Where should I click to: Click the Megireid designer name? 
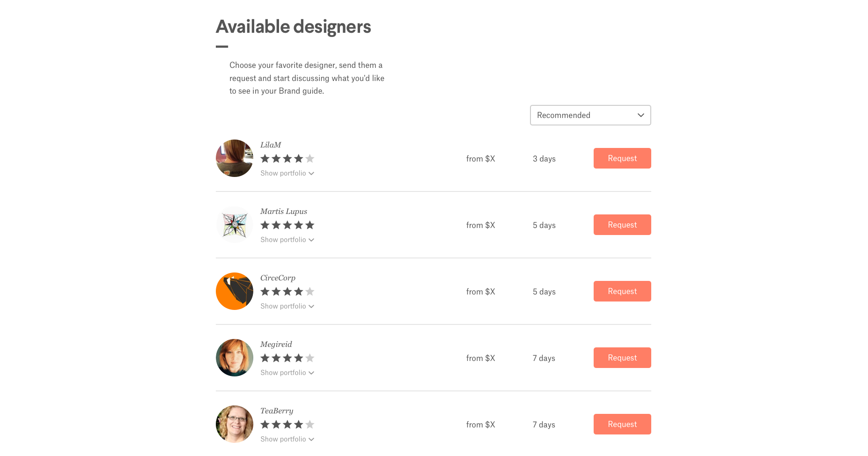coord(276,344)
